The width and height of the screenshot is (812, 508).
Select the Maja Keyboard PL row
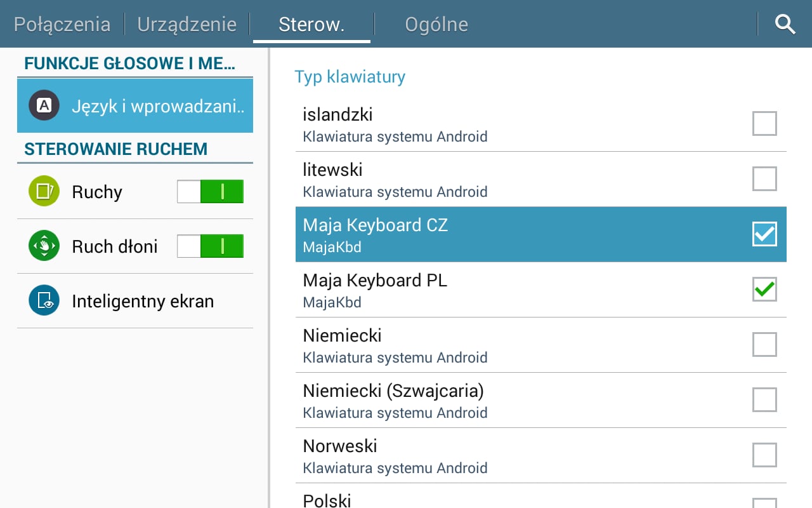(x=541, y=290)
